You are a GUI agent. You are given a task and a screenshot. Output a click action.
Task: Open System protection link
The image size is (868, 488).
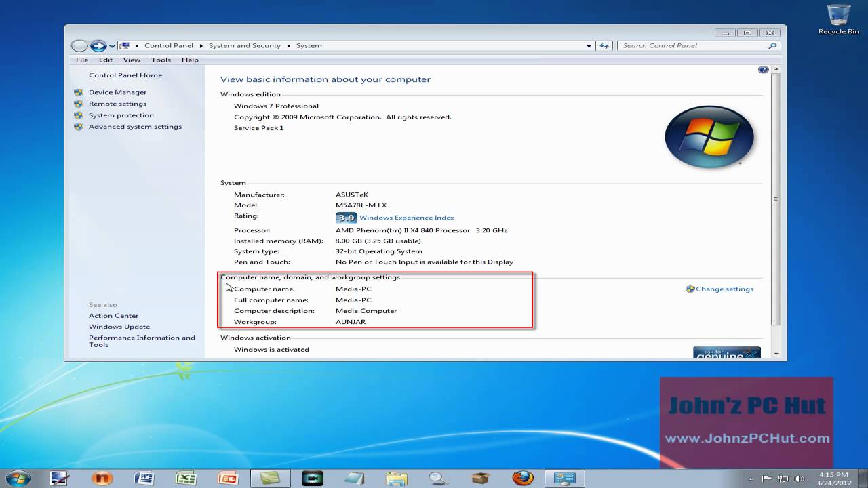(x=121, y=115)
